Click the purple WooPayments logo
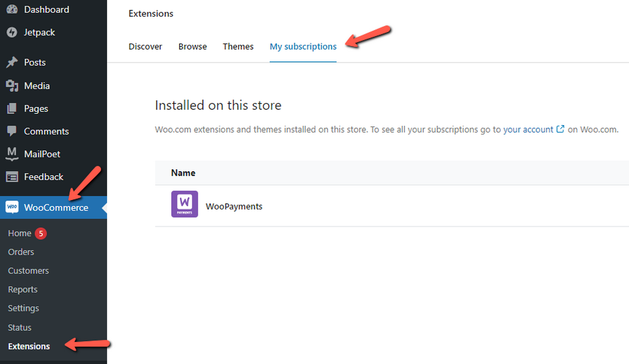Screen dimensions: 629x364 [x=184, y=204]
